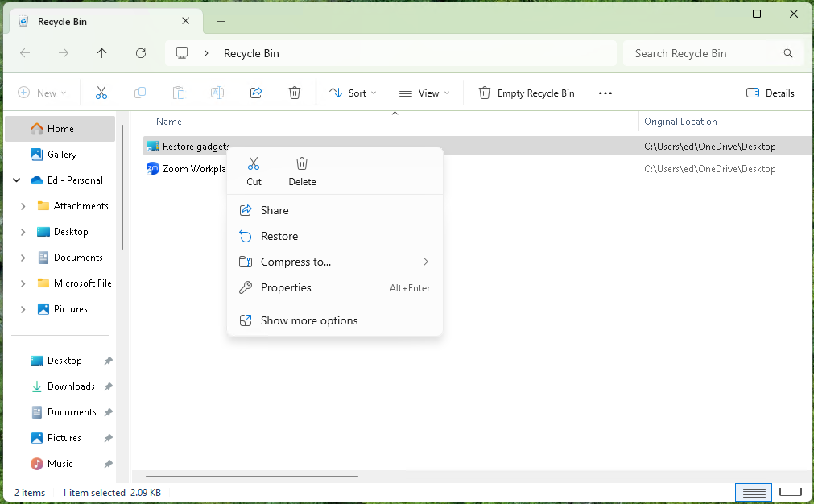Click the toolbar Rename icon
Screen dimensions: 814x504
point(217,93)
